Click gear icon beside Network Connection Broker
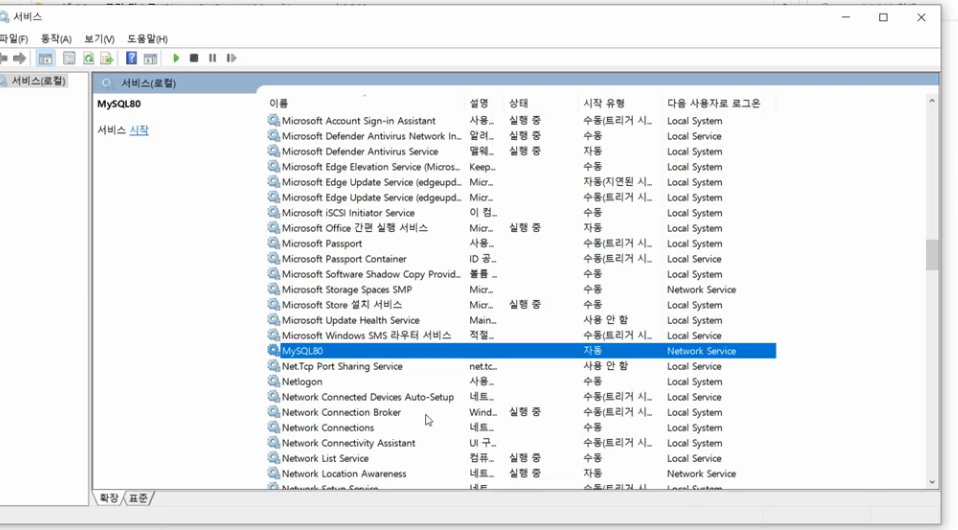The height and width of the screenshot is (530, 958). pos(273,411)
